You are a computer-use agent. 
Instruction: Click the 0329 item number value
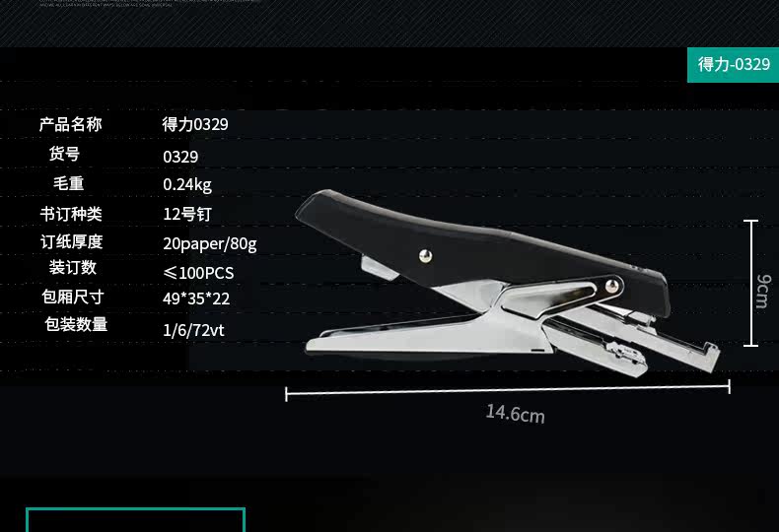(x=180, y=157)
